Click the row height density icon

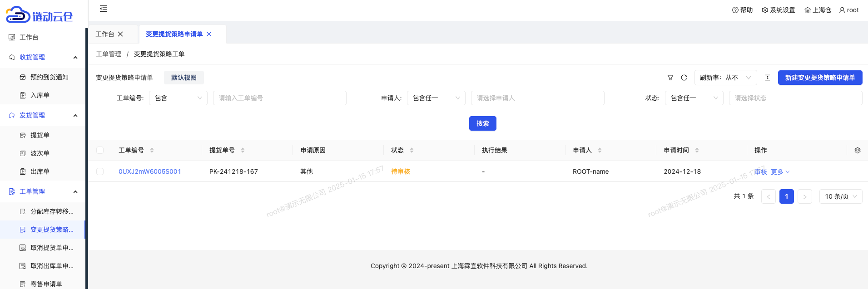(x=767, y=78)
